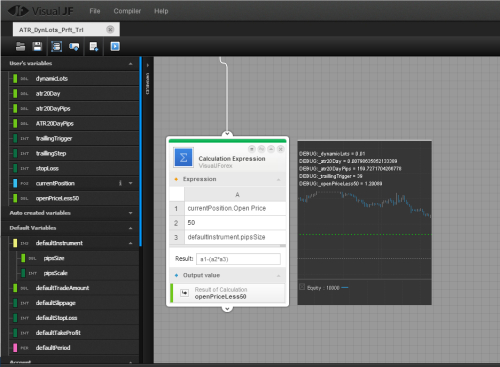Select the defaultTakeProfit variable
This screenshot has width=500, height=367.
pos(73,333)
